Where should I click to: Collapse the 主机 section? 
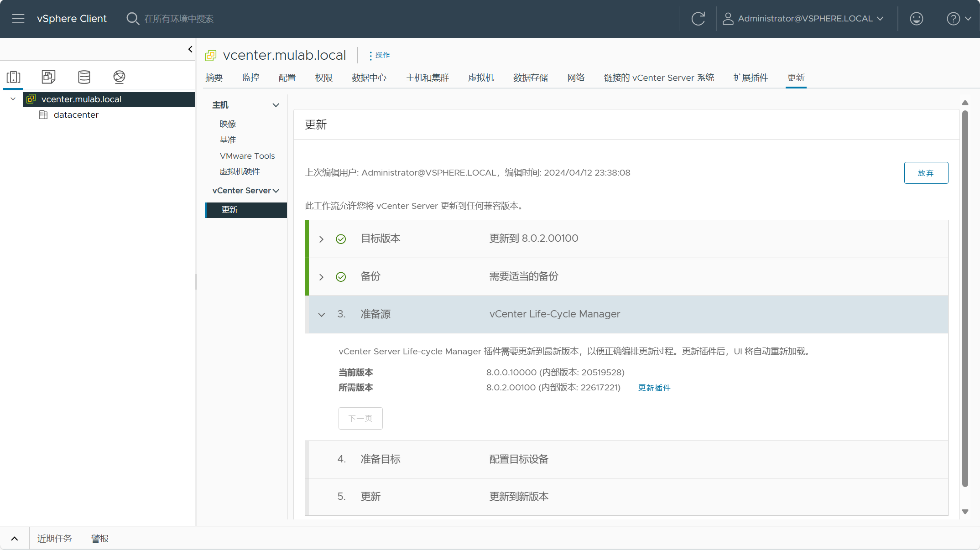[x=276, y=105]
